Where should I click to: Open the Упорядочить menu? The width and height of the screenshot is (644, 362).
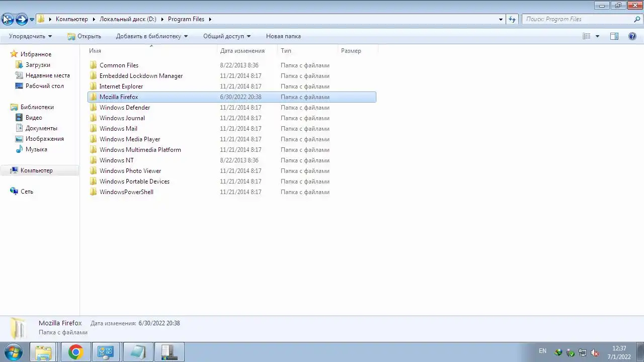pyautogui.click(x=30, y=36)
